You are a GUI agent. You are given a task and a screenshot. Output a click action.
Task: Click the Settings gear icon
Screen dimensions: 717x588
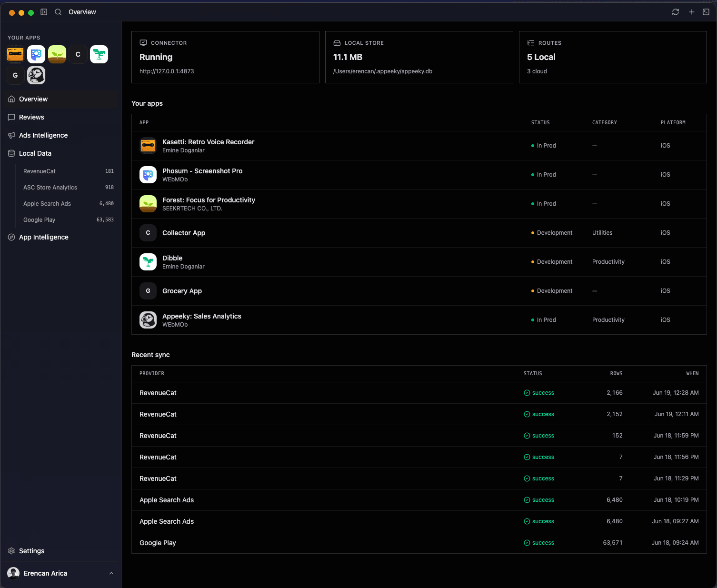click(x=11, y=551)
